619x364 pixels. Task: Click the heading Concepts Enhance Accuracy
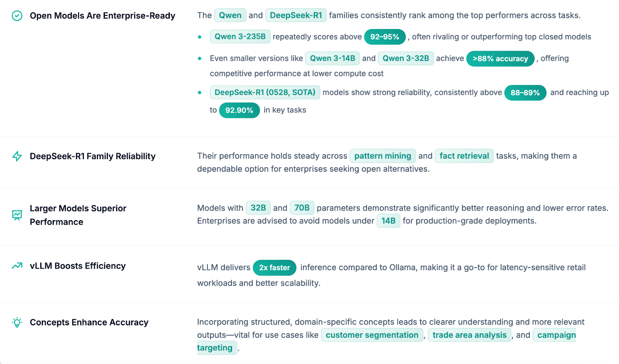pos(89,322)
